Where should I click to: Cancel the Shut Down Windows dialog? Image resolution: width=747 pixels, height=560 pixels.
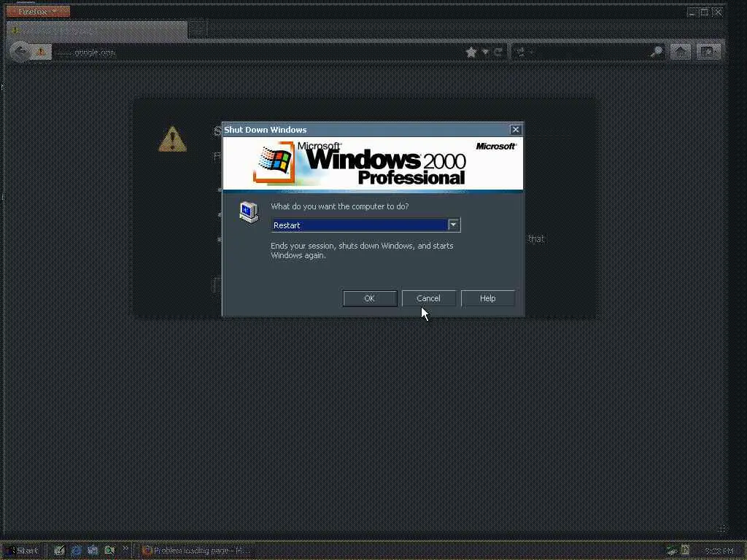[428, 298]
